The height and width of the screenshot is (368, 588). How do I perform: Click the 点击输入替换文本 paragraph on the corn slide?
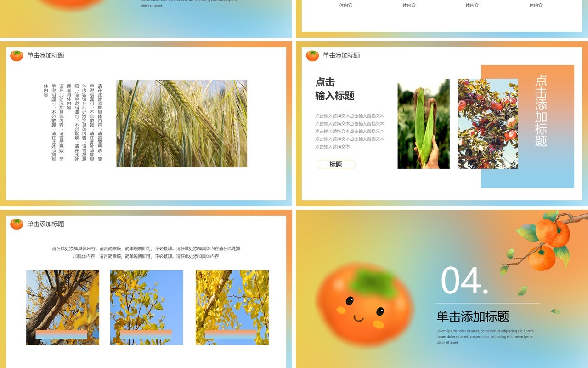(x=350, y=132)
